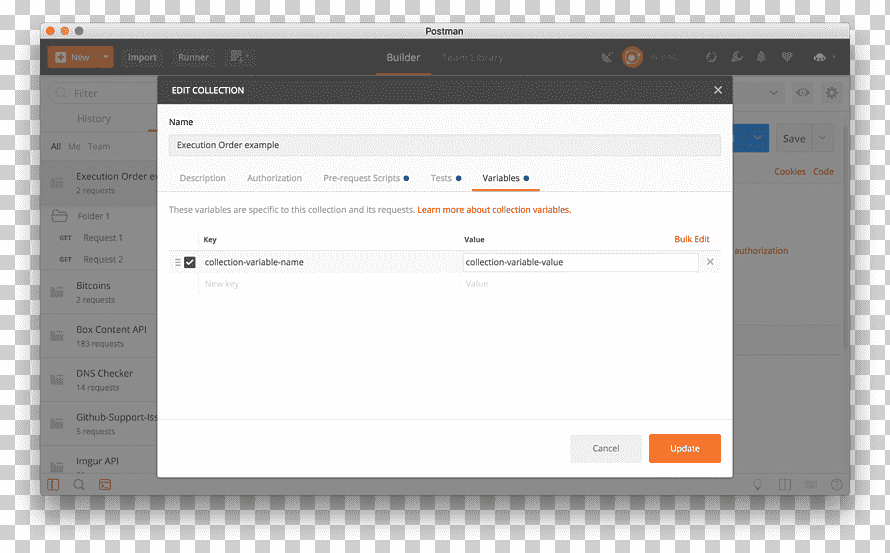
Task: Click the lightbulb icon in status bar
Action: 757,484
